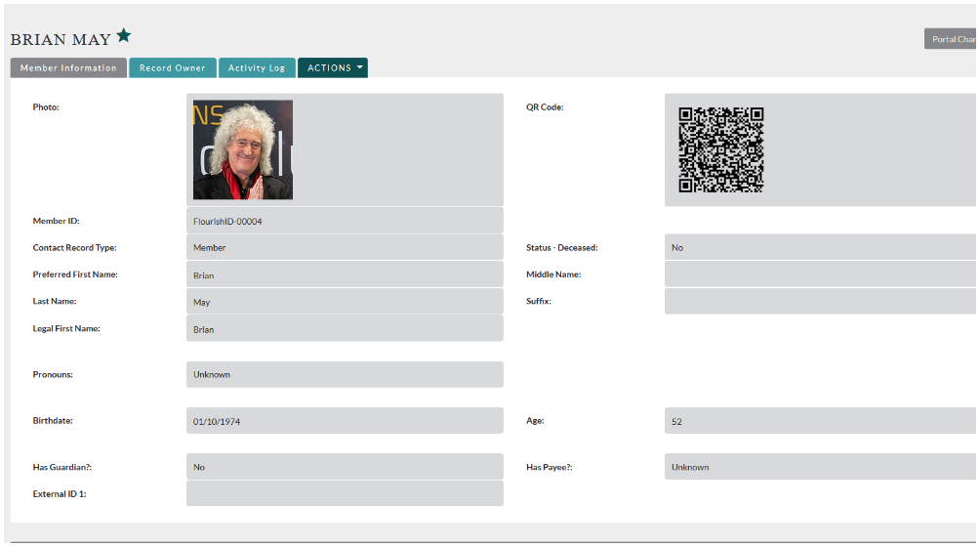This screenshot has width=980, height=547.
Task: Click the Has Guardian field value
Action: (x=345, y=467)
